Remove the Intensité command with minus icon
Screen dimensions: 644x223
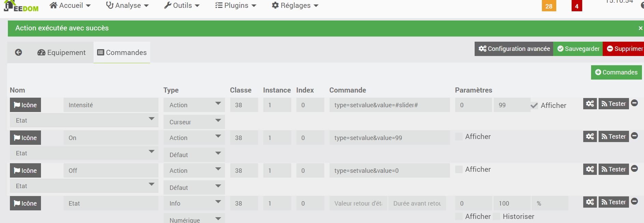tap(634, 103)
